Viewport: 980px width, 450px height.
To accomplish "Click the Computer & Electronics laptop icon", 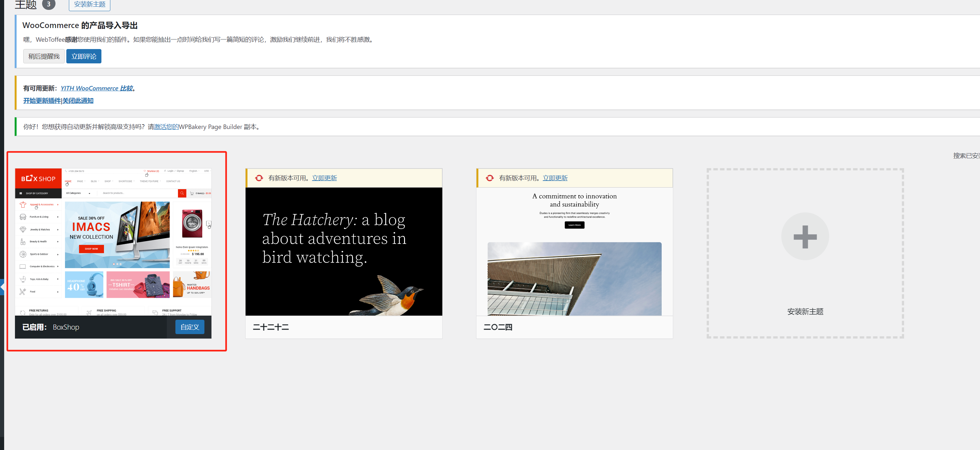I will 22,267.
